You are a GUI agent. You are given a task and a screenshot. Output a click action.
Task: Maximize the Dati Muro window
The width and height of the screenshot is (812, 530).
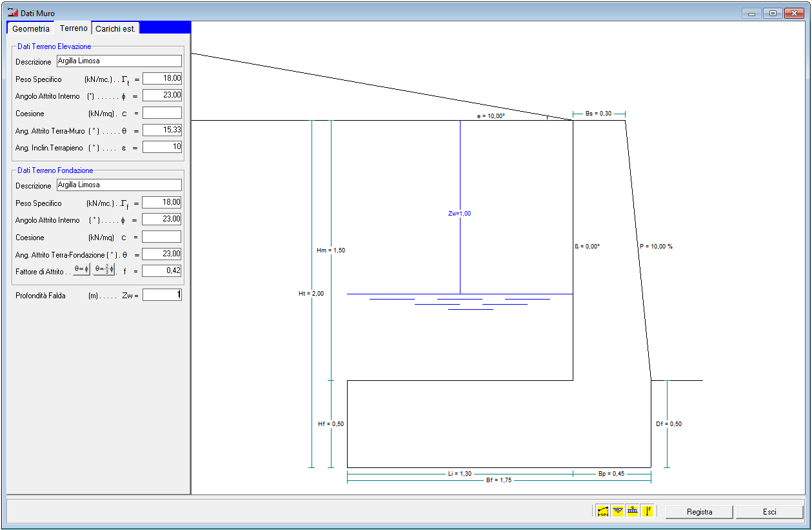click(x=772, y=13)
